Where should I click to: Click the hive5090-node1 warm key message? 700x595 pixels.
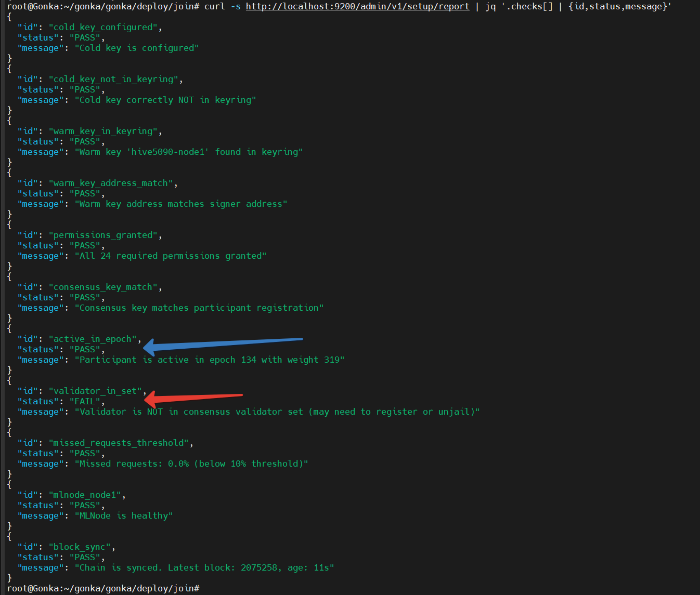click(x=188, y=152)
